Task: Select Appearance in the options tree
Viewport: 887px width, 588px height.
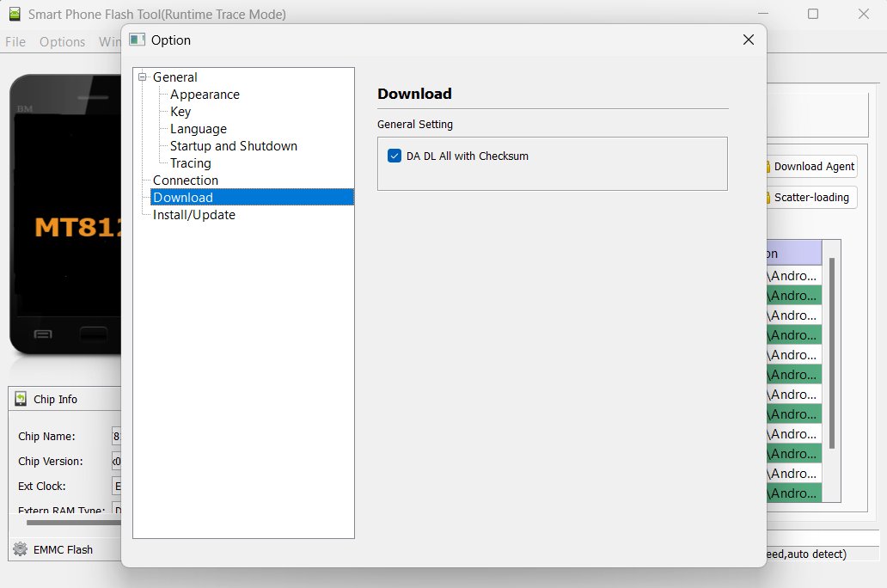Action: (205, 95)
